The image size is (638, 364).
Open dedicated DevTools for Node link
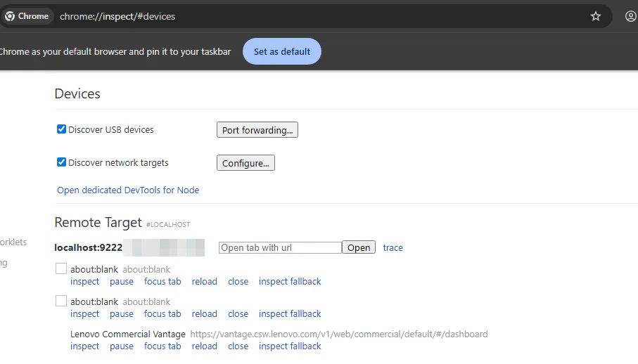[x=128, y=190]
